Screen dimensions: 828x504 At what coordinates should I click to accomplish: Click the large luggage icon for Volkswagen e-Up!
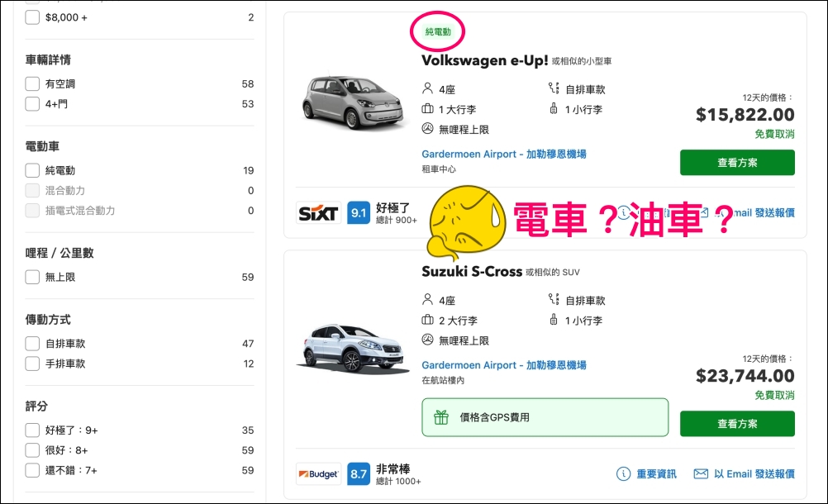coord(427,109)
